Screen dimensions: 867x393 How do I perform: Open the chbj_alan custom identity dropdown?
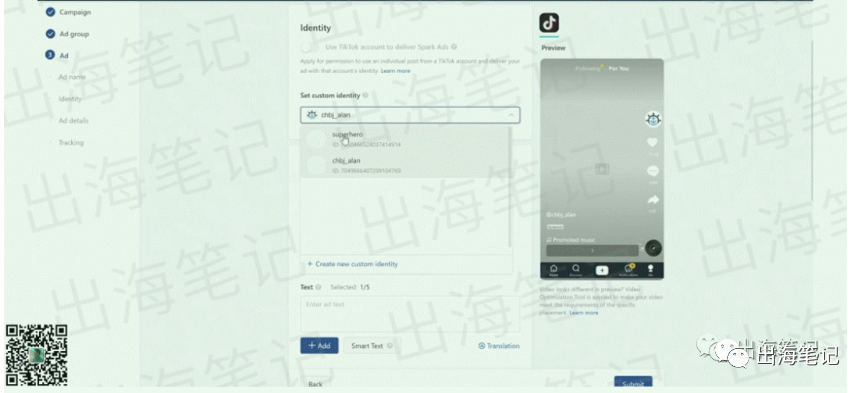click(x=410, y=115)
